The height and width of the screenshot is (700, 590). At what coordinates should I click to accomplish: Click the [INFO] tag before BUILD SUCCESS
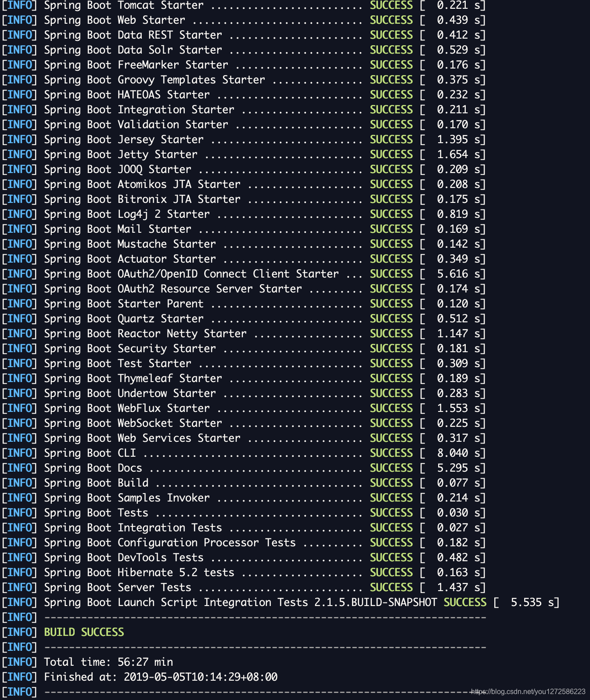19,632
